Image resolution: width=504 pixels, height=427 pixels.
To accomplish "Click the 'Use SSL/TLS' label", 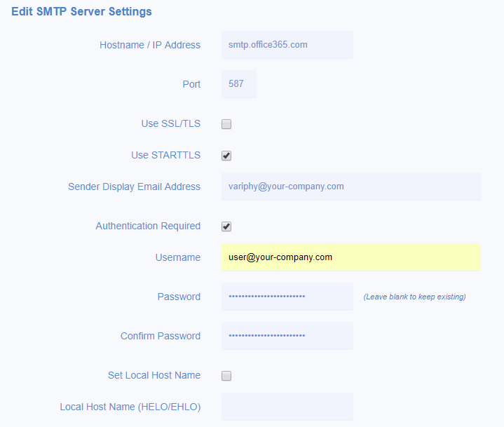I will (170, 124).
